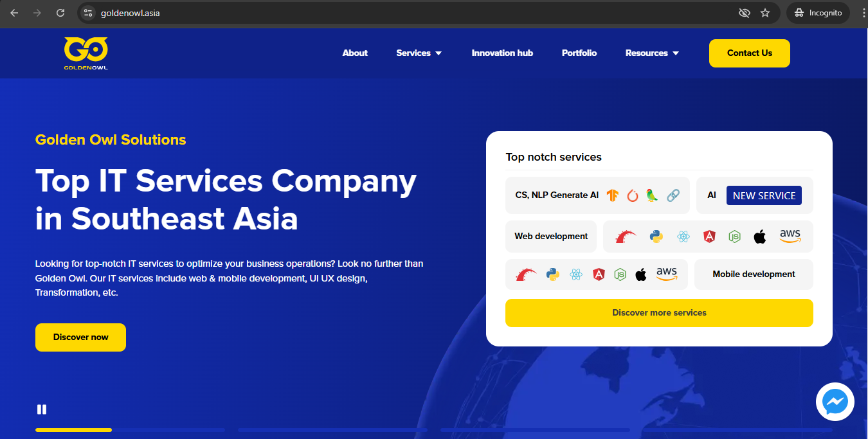The height and width of the screenshot is (439, 868).
Task: Click Angular icon beside Mobile development
Action: click(x=599, y=275)
